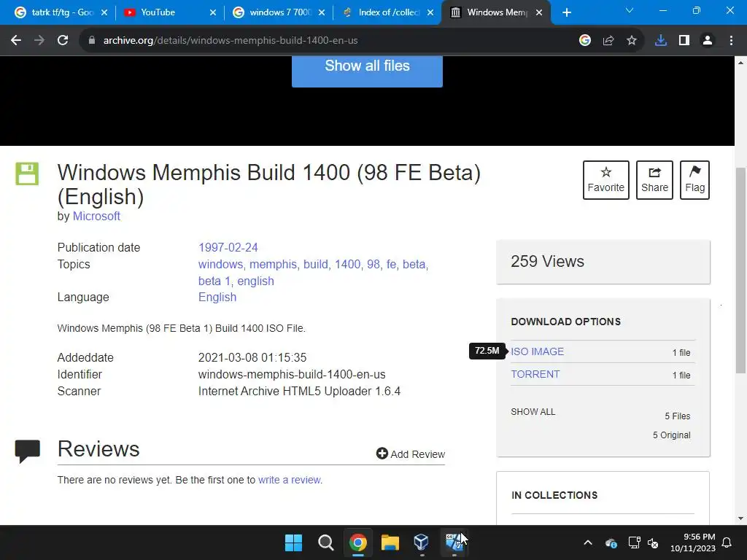Bookmark this page with the star icon
The width and height of the screenshot is (747, 560).
[632, 41]
